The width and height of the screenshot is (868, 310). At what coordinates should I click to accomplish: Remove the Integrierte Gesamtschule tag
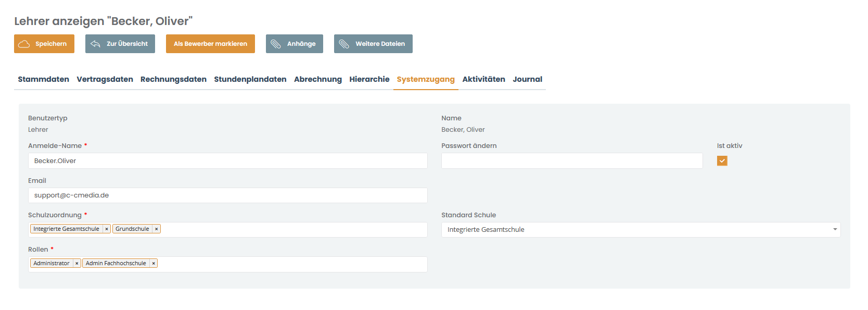coord(107,229)
